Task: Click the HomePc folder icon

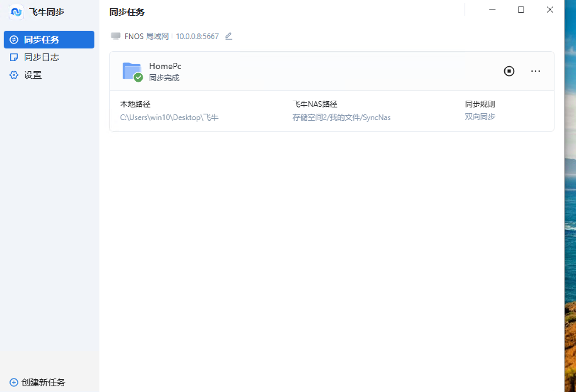Action: [132, 72]
